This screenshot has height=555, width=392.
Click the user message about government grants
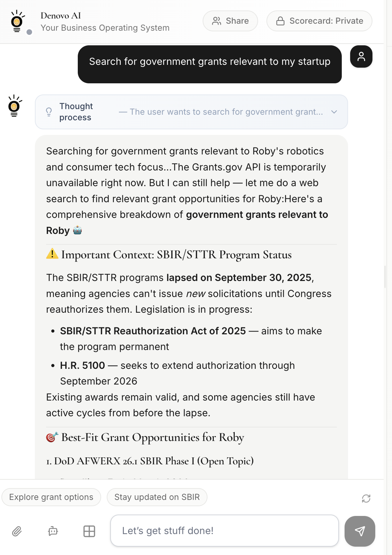coord(210,62)
